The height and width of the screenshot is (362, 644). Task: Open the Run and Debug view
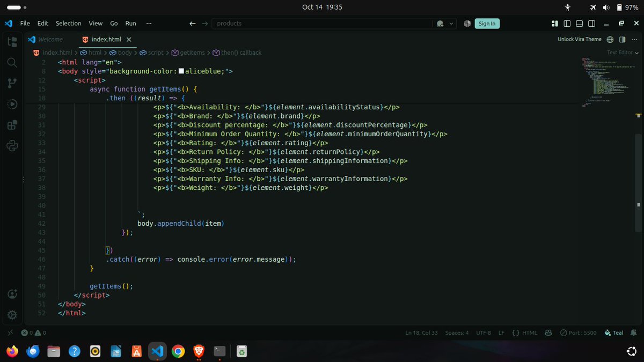pos(12,104)
